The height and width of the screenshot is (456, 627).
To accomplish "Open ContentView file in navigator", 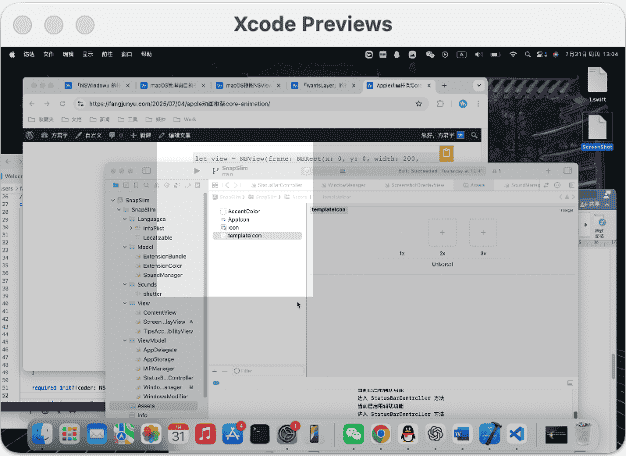I will coord(160,312).
